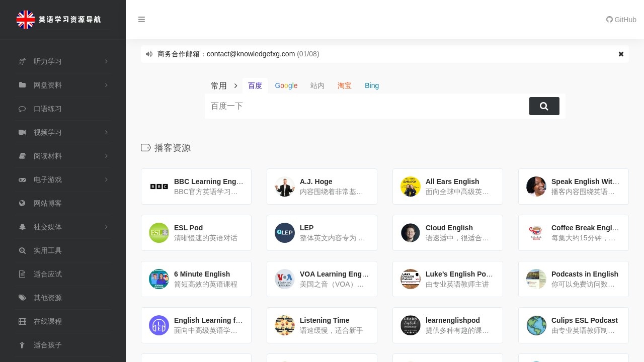644x362 pixels.
Task: Click the 电子游戏 gamepad icon
Action: pyautogui.click(x=22, y=179)
